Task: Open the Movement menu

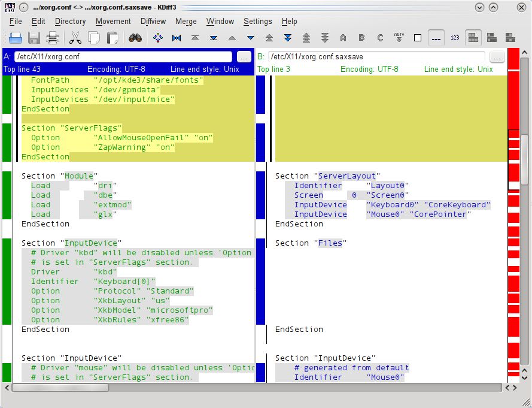Action: [113, 21]
